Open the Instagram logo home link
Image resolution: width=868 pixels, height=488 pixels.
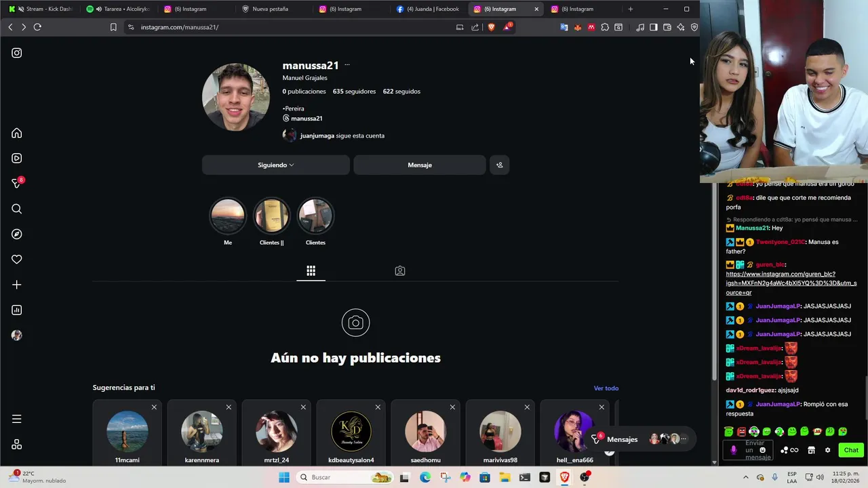point(17,53)
